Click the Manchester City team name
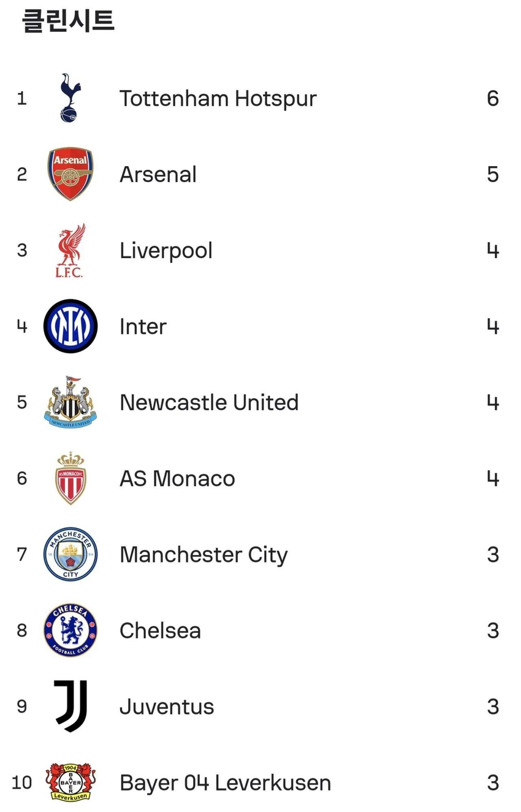The height and width of the screenshot is (812, 521). coord(203,555)
